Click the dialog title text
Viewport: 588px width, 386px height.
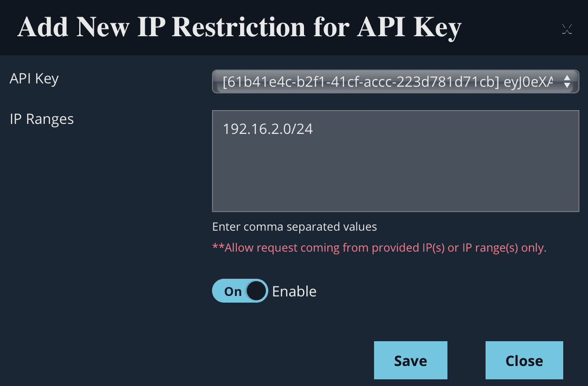(x=239, y=27)
